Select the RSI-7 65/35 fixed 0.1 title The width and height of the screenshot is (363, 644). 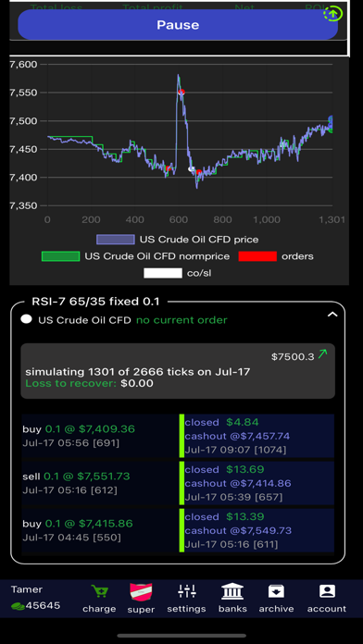pos(95,302)
